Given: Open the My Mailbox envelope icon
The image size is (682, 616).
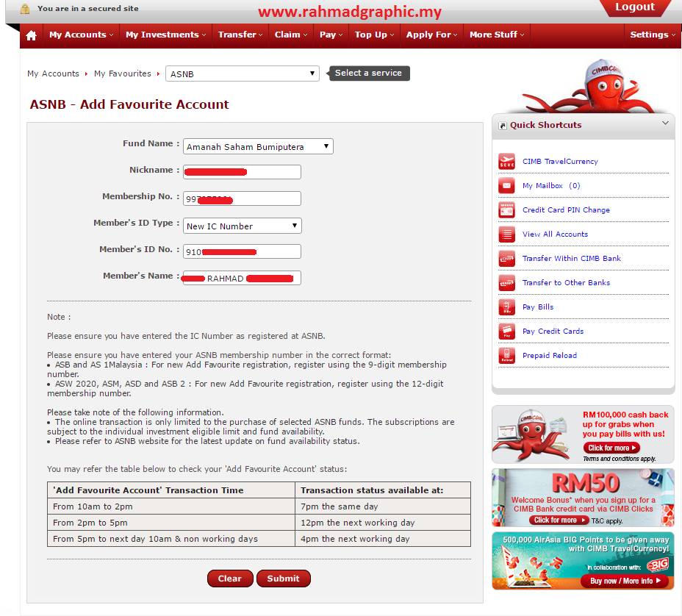Looking at the screenshot, I should (506, 186).
